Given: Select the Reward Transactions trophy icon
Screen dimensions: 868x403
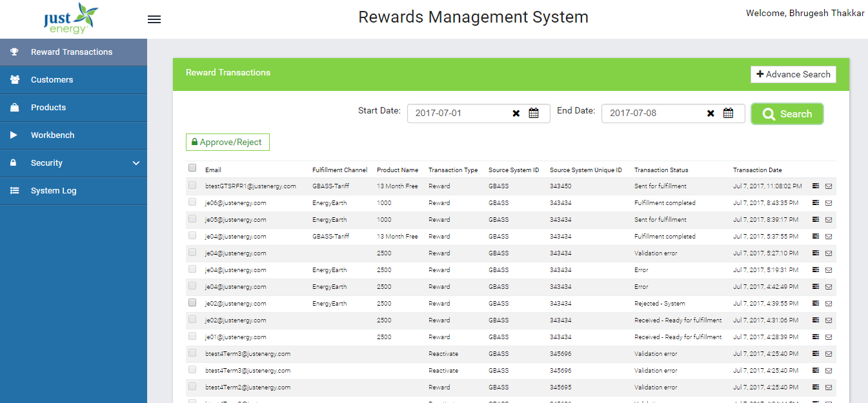Looking at the screenshot, I should coord(14,52).
